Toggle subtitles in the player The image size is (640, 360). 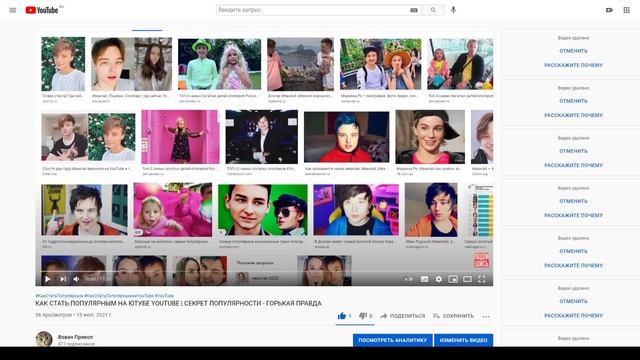424,279
